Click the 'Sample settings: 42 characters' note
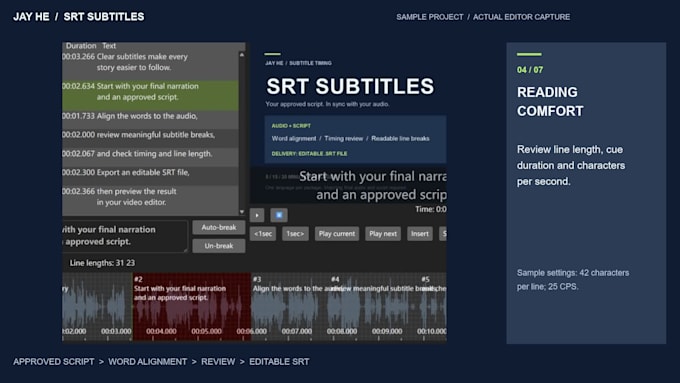The width and height of the screenshot is (680, 383). click(x=573, y=279)
